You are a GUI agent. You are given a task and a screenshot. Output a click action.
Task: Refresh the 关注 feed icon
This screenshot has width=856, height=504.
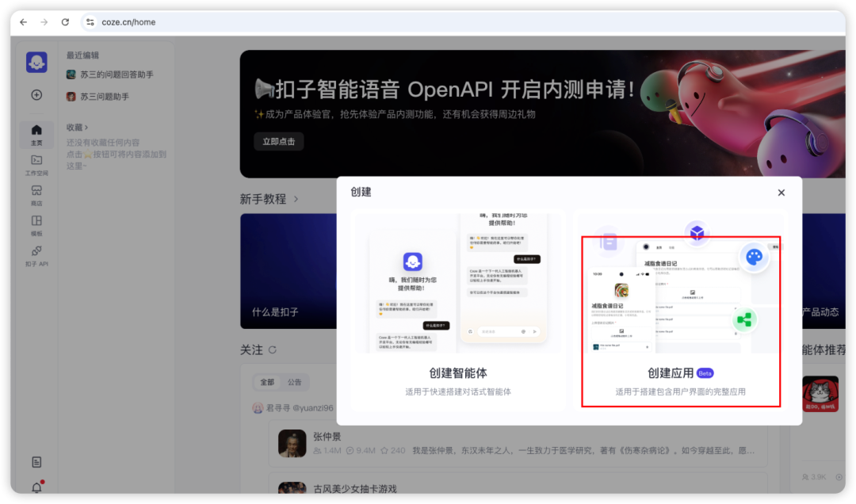tap(273, 350)
